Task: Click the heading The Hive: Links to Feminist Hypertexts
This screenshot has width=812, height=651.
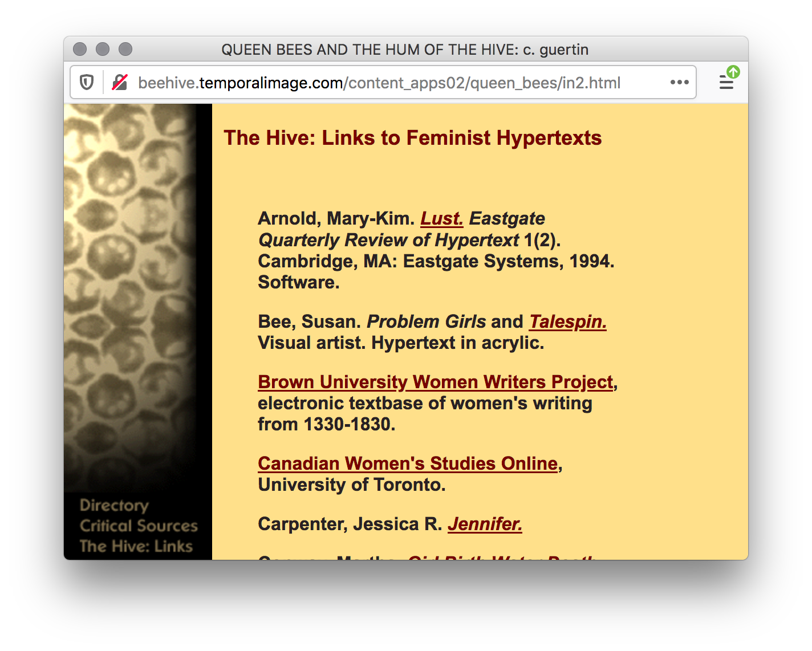Action: click(412, 138)
